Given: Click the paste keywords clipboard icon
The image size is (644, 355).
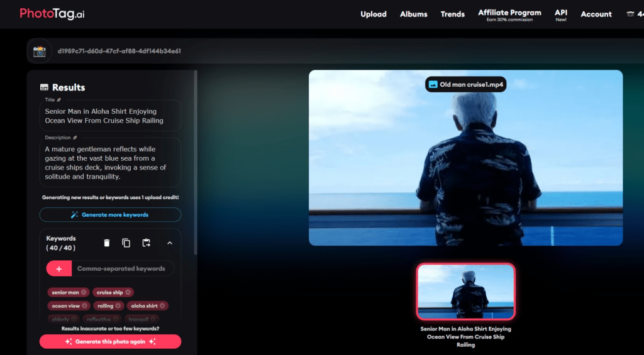Looking at the screenshot, I should (146, 243).
